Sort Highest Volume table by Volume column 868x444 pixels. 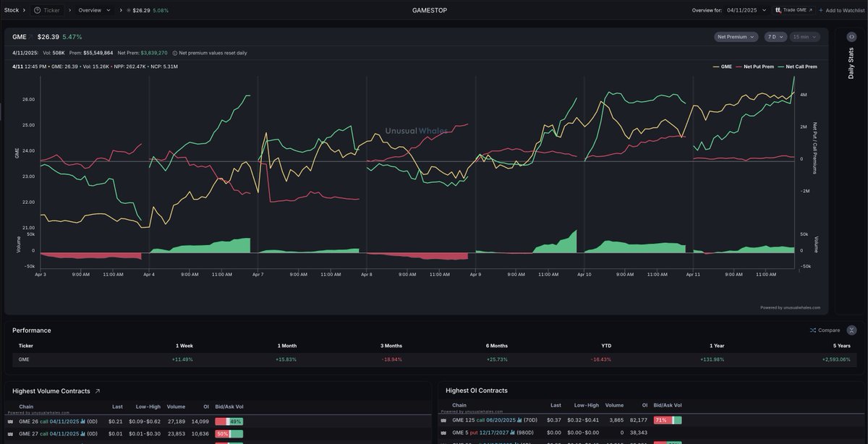pos(176,406)
